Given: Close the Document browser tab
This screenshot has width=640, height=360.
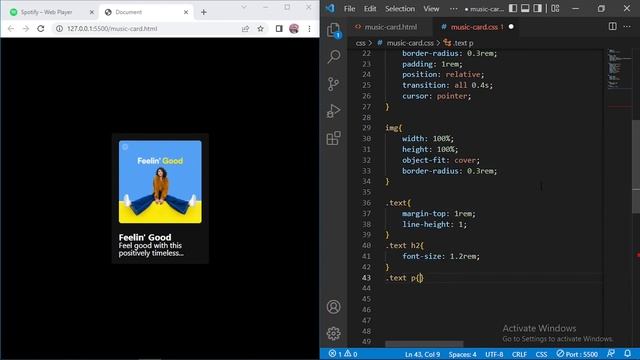Looking at the screenshot, I should pos(186,12).
